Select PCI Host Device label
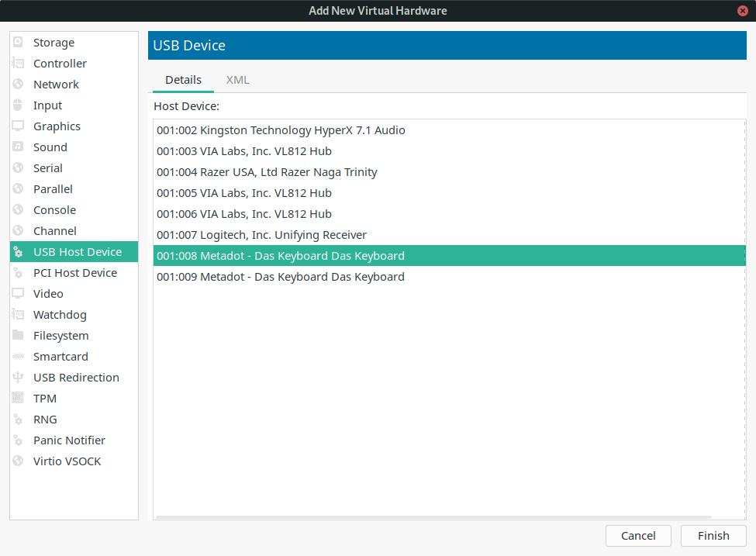Image resolution: width=756 pixels, height=556 pixels. pyautogui.click(x=75, y=273)
